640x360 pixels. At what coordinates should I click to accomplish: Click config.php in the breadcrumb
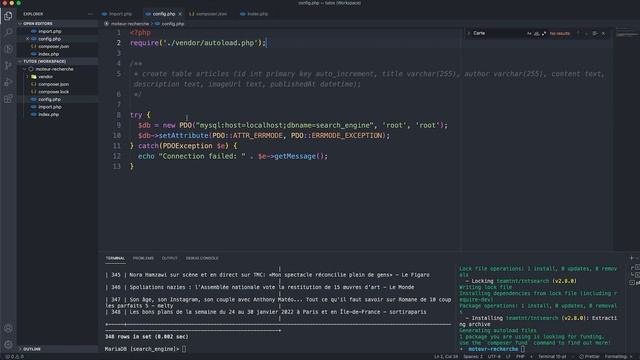pos(173,24)
